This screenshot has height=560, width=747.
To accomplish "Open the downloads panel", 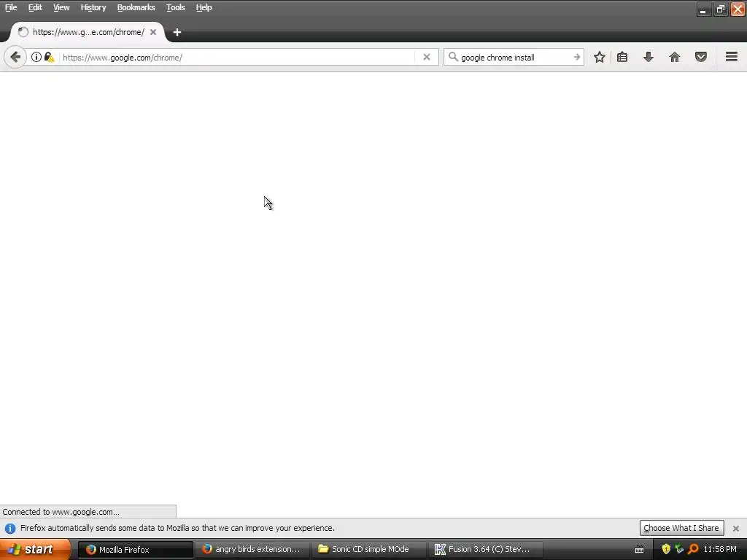I will [649, 57].
